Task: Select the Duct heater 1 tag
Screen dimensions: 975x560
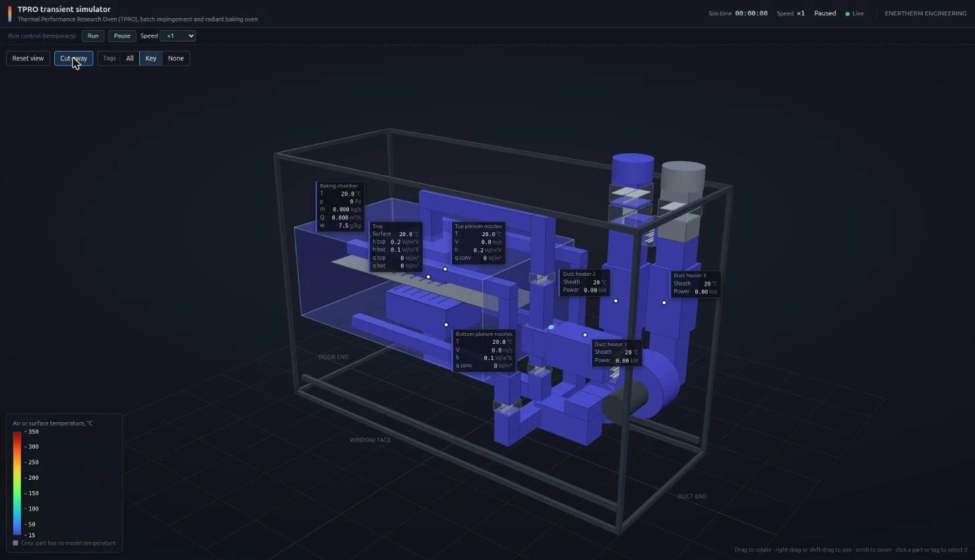Action: coord(616,353)
